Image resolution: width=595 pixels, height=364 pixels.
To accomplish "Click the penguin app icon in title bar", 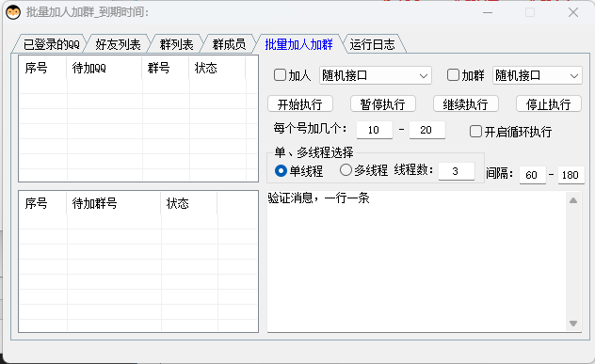I will point(13,12).
